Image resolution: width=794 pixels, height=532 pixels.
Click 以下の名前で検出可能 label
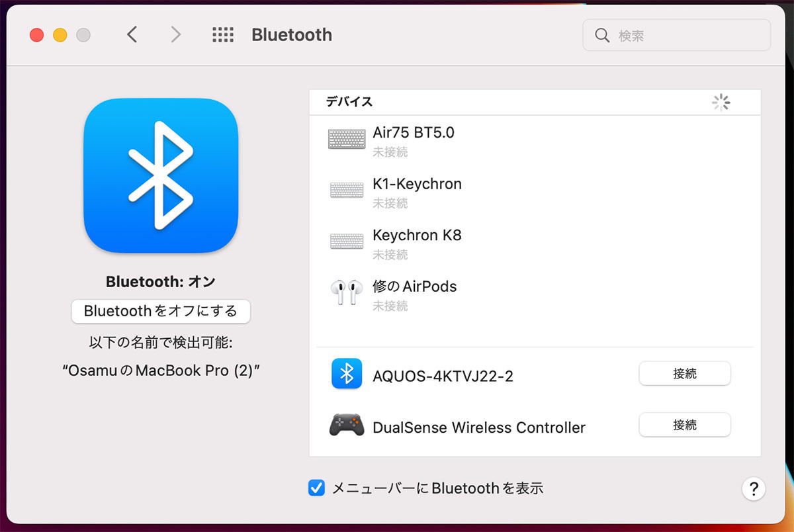[x=161, y=343]
